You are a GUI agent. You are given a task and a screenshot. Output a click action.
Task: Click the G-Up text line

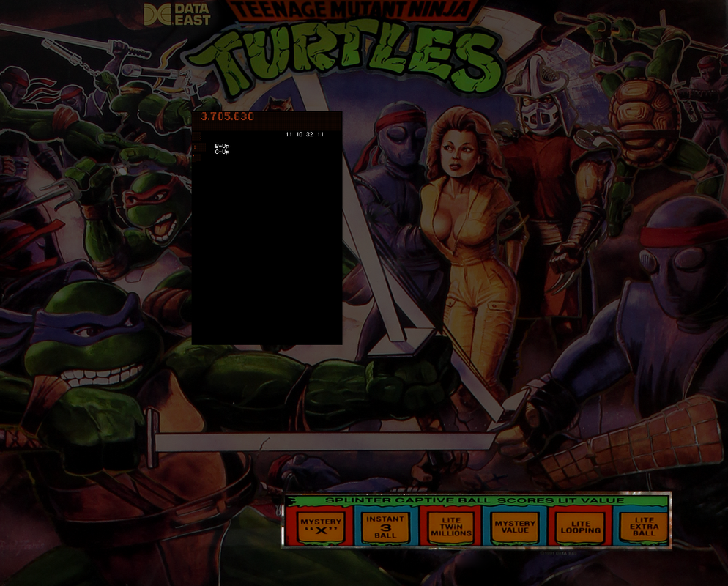[x=222, y=152]
